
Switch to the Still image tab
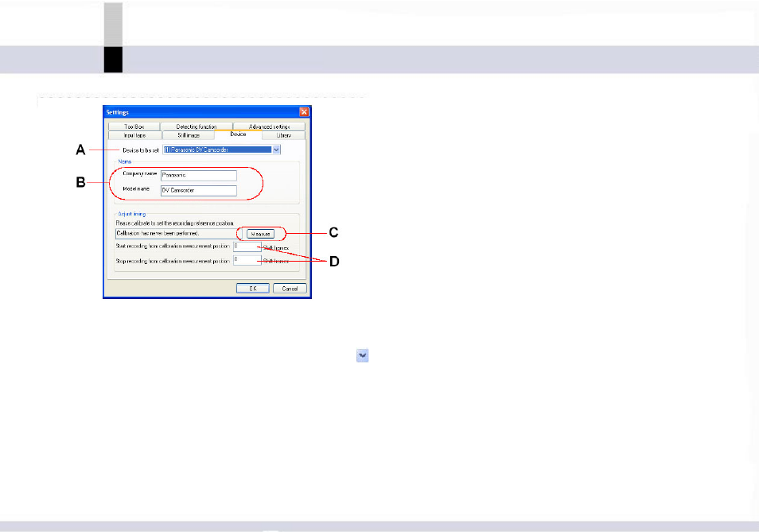pyautogui.click(x=189, y=135)
